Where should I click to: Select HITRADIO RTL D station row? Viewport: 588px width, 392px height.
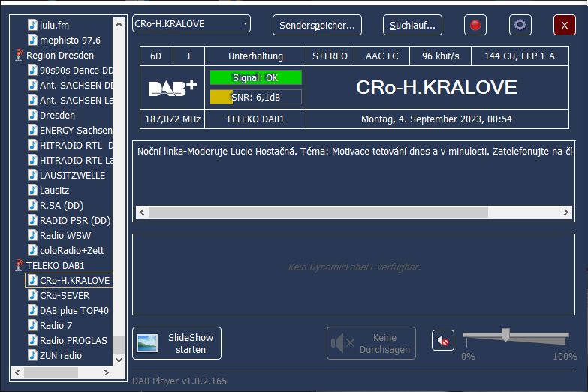76,146
